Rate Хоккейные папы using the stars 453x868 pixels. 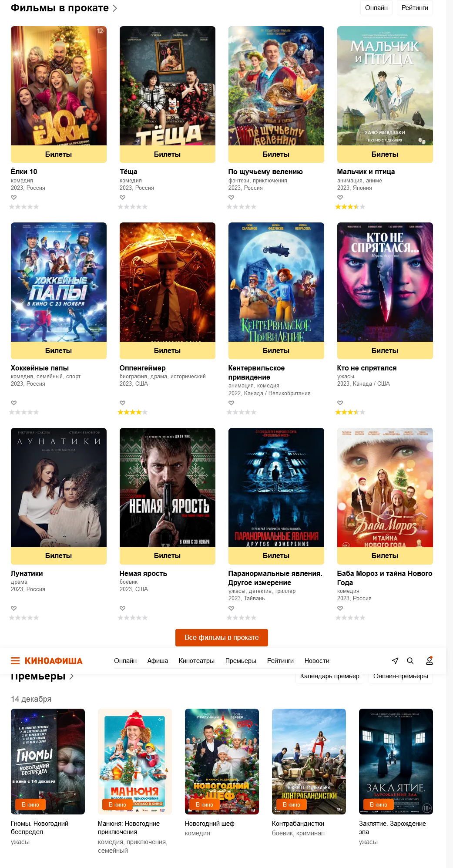[x=24, y=412]
